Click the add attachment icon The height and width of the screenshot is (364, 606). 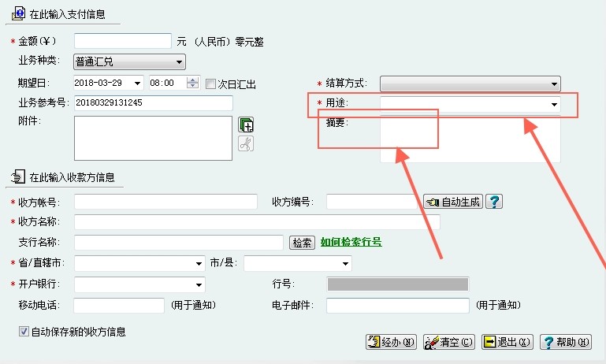tap(246, 125)
